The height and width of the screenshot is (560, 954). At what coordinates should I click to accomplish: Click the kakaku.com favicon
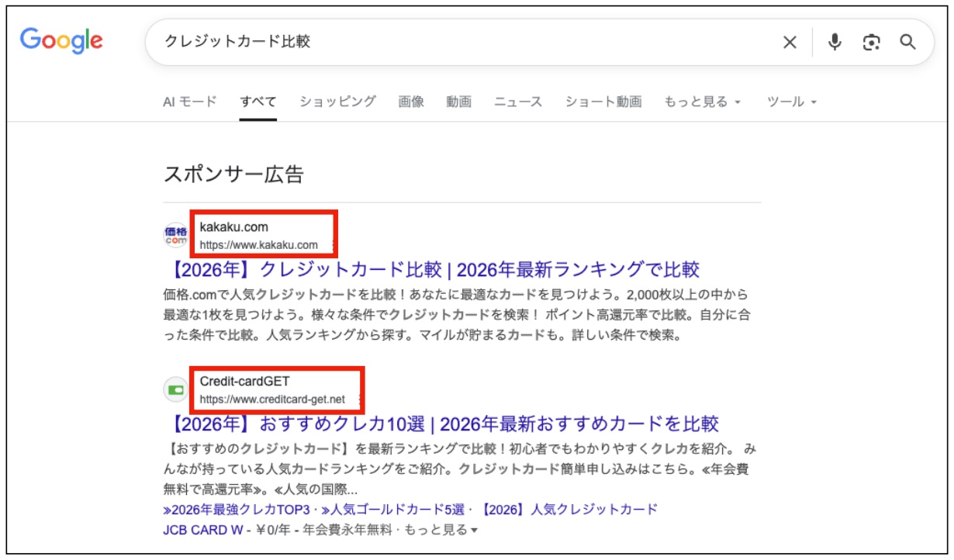[176, 236]
